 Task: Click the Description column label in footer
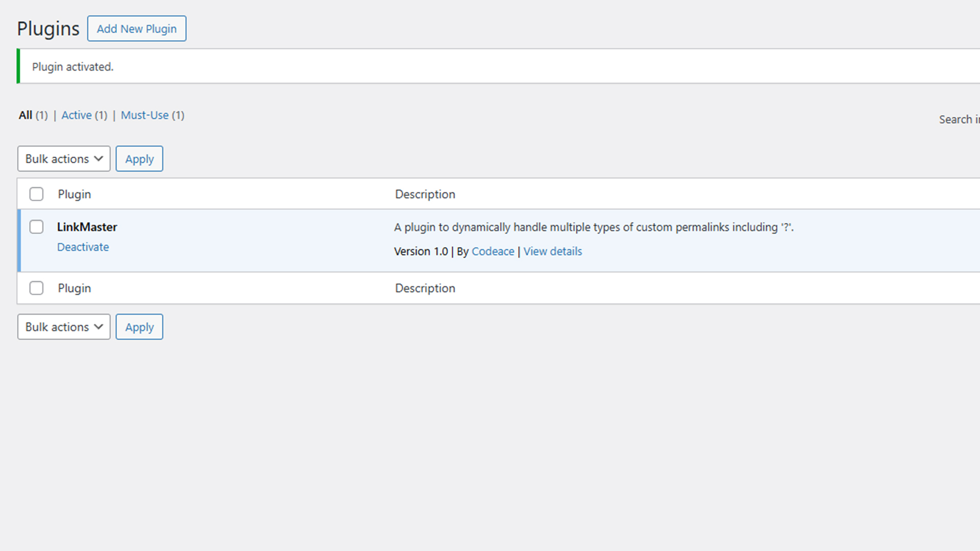click(x=425, y=288)
